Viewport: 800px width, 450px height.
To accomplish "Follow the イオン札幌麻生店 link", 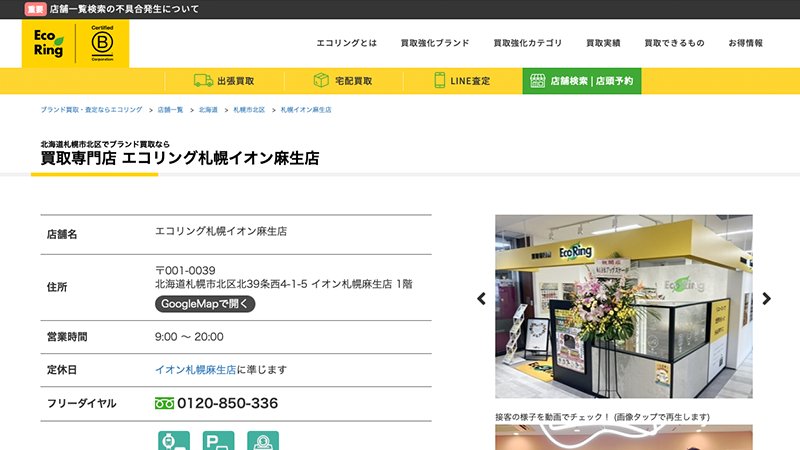I will (195, 370).
